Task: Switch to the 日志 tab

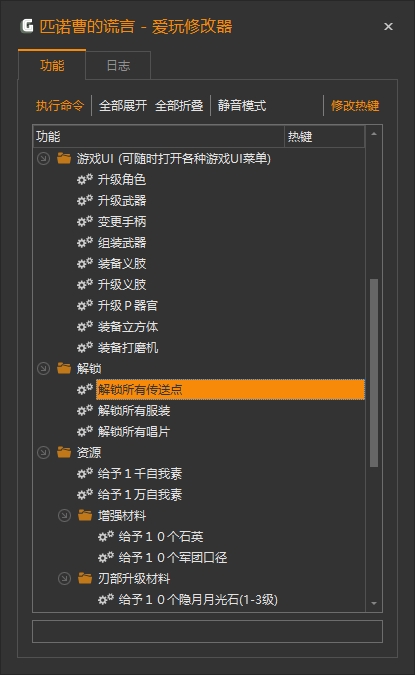Action: pos(118,65)
